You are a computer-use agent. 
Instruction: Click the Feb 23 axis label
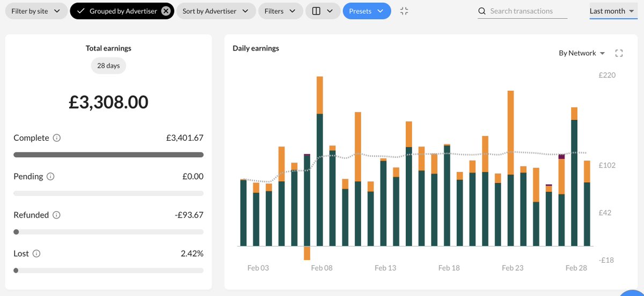513,268
